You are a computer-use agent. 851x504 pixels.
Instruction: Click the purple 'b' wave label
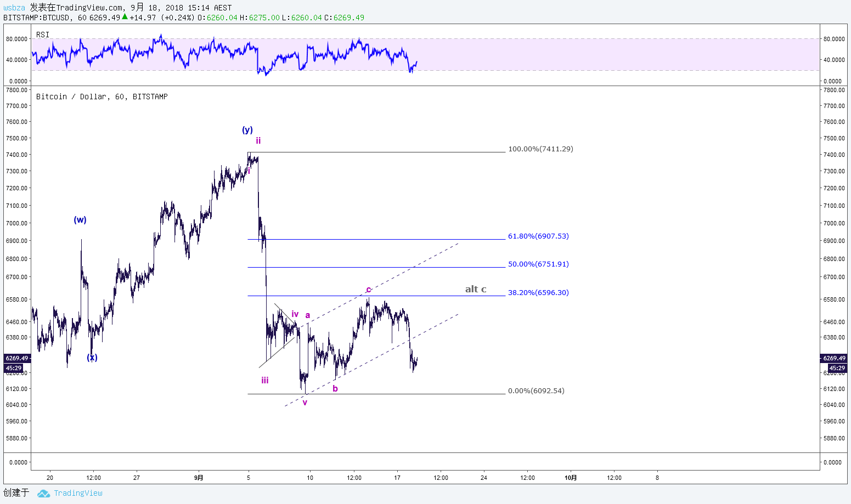click(x=335, y=389)
